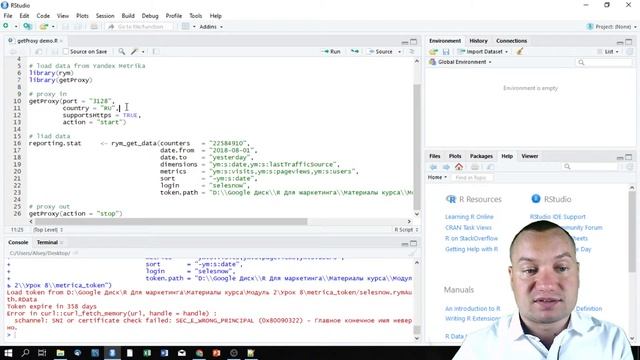This screenshot has width=640, height=360.
Task: Open the Tools menu
Action: [x=196, y=16]
